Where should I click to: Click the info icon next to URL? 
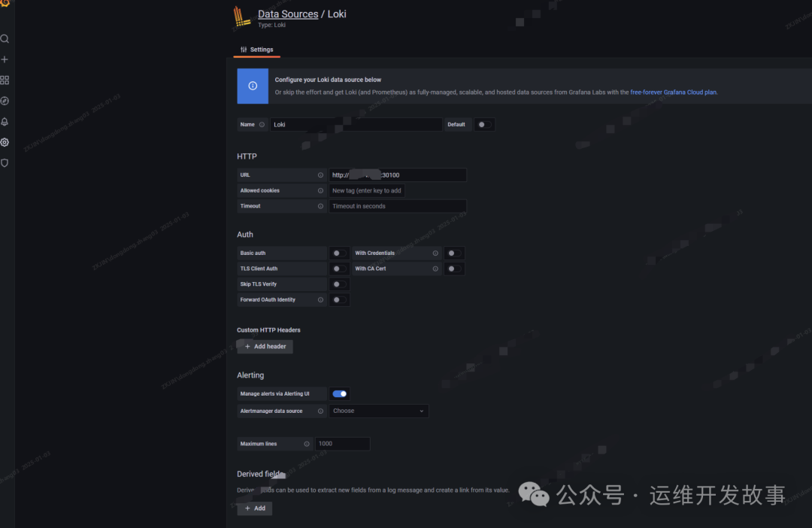[320, 175]
